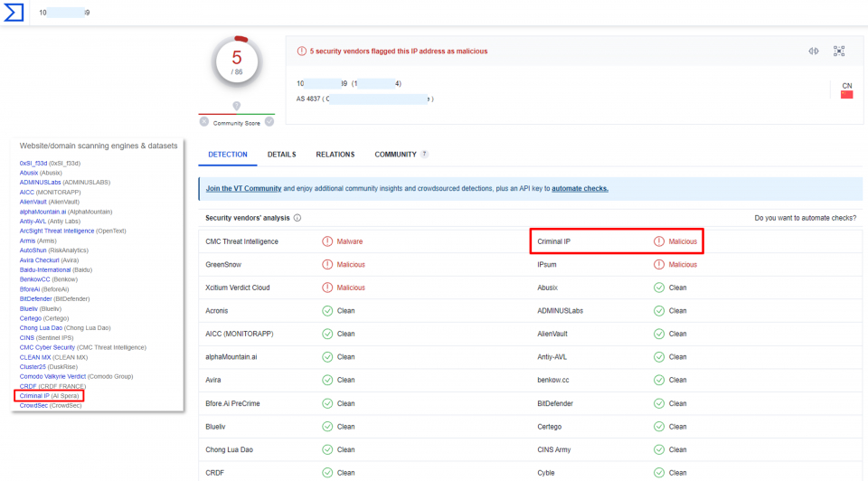
Task: Click the CINS Army vendor name
Action: point(553,450)
